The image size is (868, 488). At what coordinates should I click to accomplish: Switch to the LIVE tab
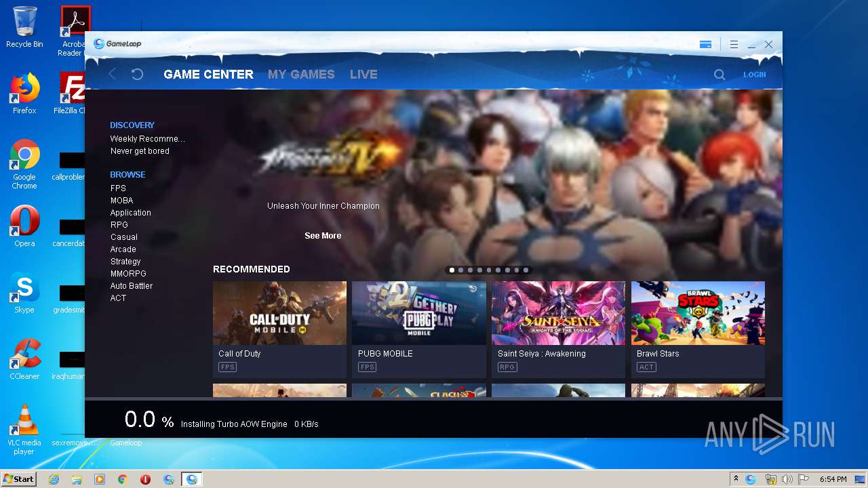point(363,75)
